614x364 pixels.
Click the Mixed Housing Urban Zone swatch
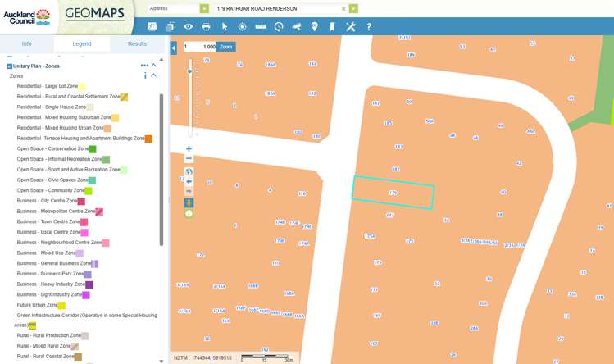pos(107,128)
